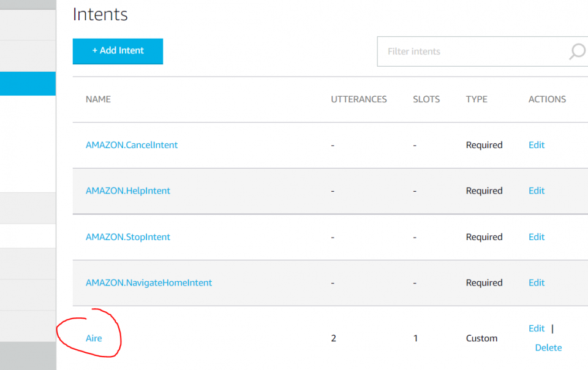Viewport: 588px width, 370px height.
Task: Click the SLOTS column header
Action: [426, 99]
